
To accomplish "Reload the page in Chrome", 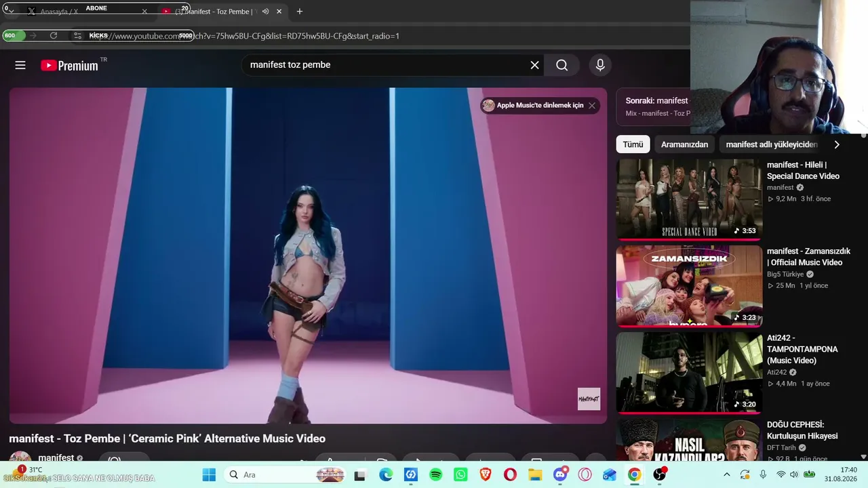I will tap(54, 35).
